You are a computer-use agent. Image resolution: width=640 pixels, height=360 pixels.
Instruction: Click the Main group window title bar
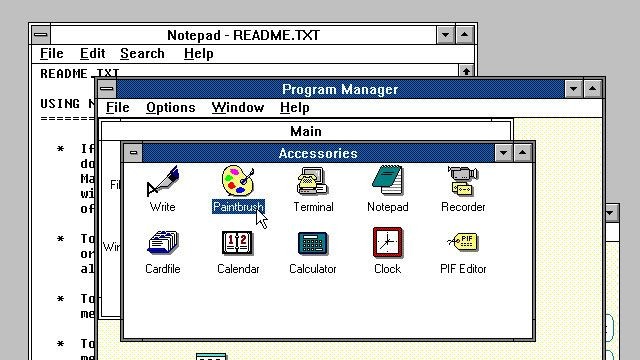306,131
